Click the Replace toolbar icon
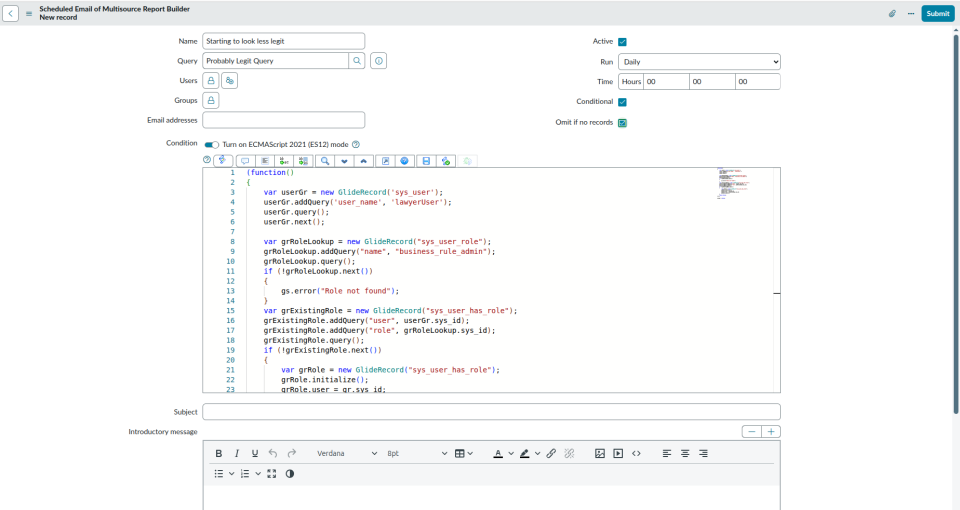 click(x=284, y=160)
